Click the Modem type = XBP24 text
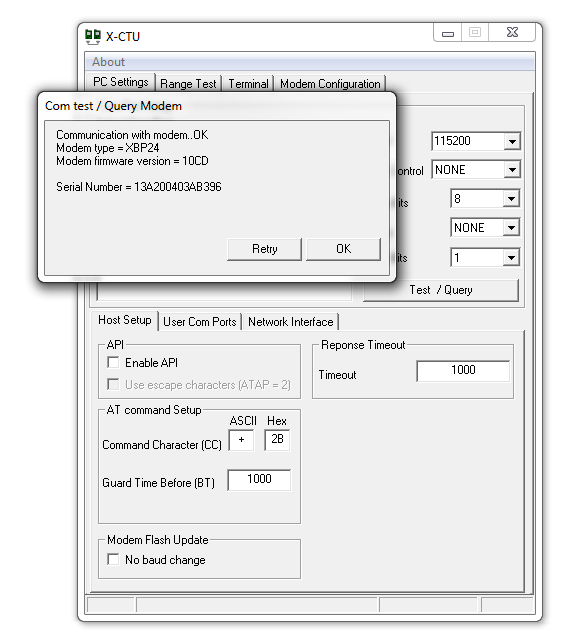Screen dimensions: 568x643 pyautogui.click(x=107, y=148)
